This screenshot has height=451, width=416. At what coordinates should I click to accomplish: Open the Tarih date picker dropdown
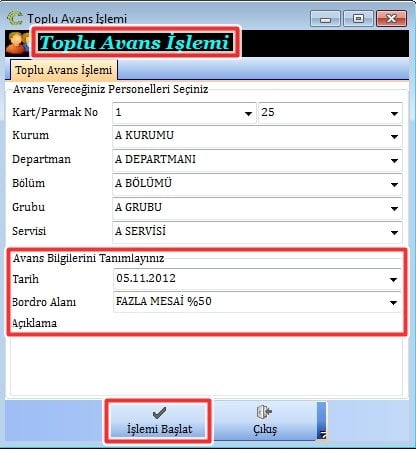tap(393, 279)
